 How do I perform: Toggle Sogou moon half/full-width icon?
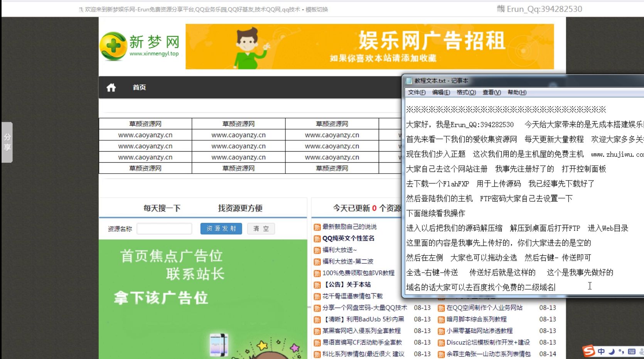click(612, 351)
